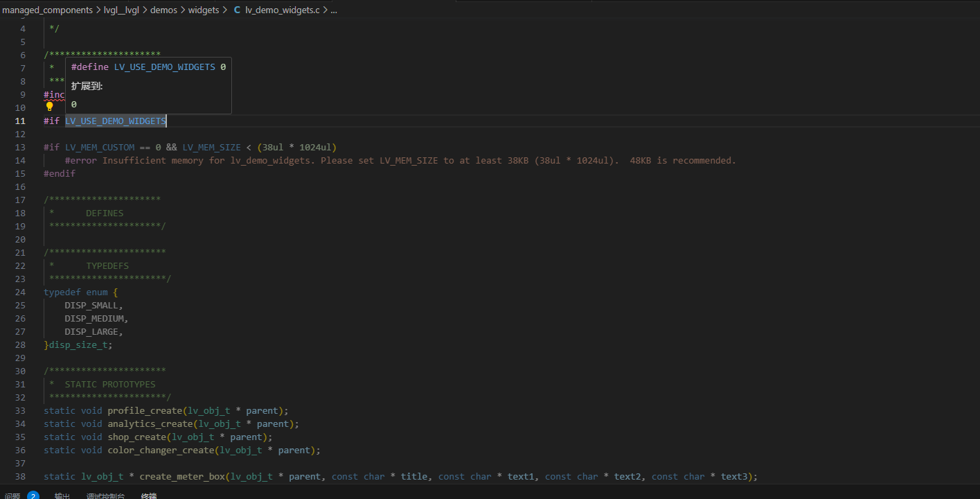Screen dimensions: 980x499
Task: Click the C file icon in breadcrumbs
Action: click(x=238, y=10)
